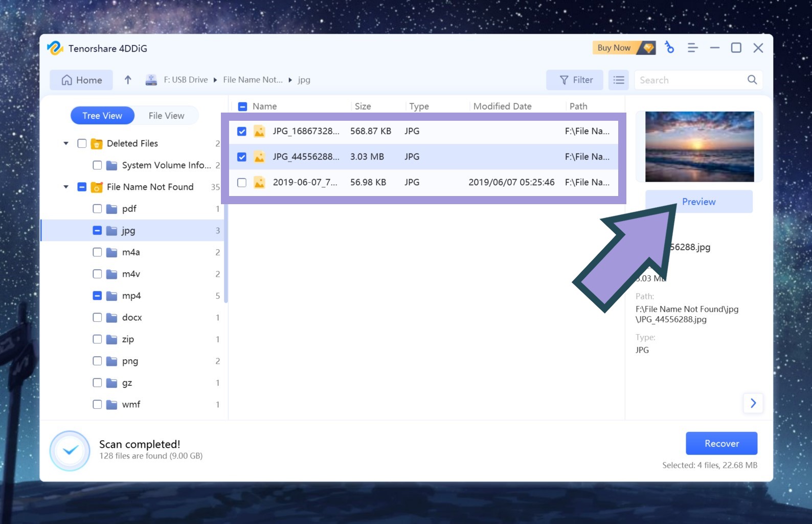Click the key registration icon
The width and height of the screenshot is (812, 524).
pyautogui.click(x=669, y=48)
